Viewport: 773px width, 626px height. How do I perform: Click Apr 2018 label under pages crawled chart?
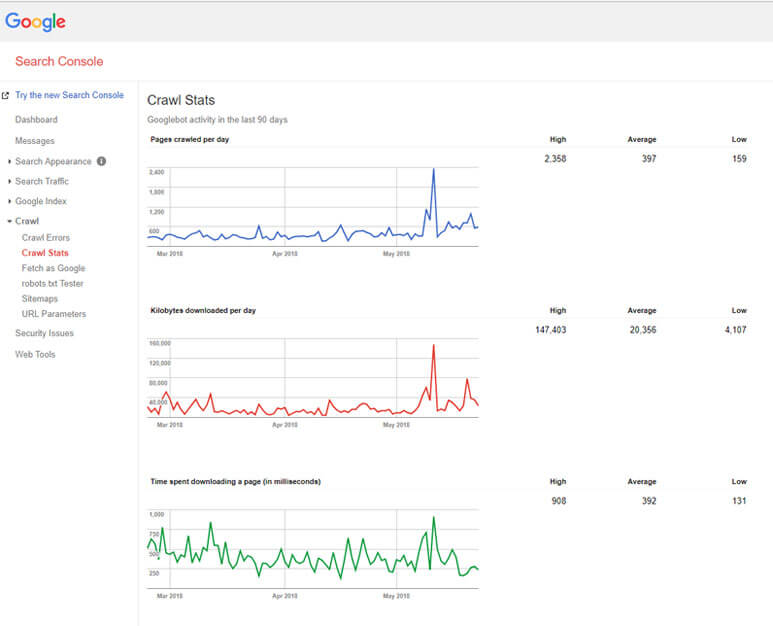pyautogui.click(x=285, y=254)
